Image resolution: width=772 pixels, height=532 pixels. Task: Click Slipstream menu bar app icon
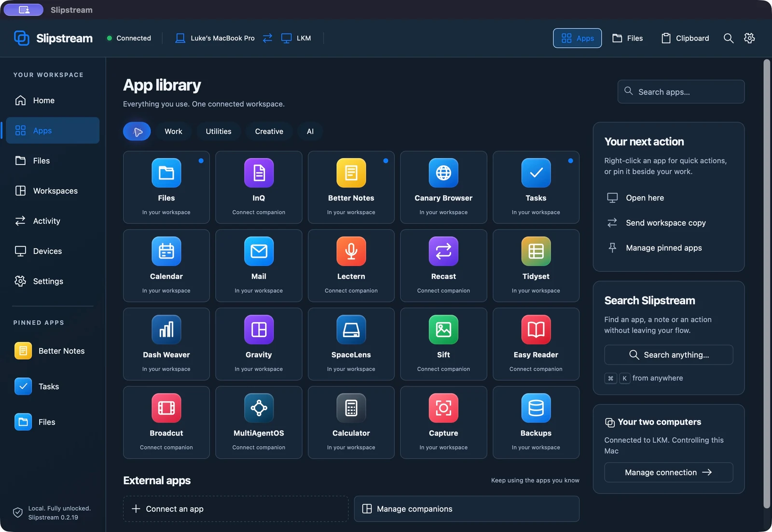[24, 10]
